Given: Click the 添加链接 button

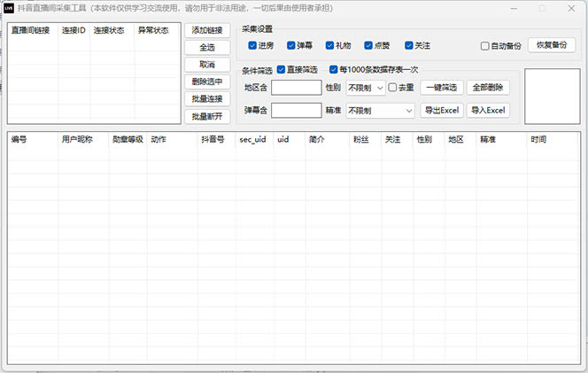Looking at the screenshot, I should coord(207,31).
